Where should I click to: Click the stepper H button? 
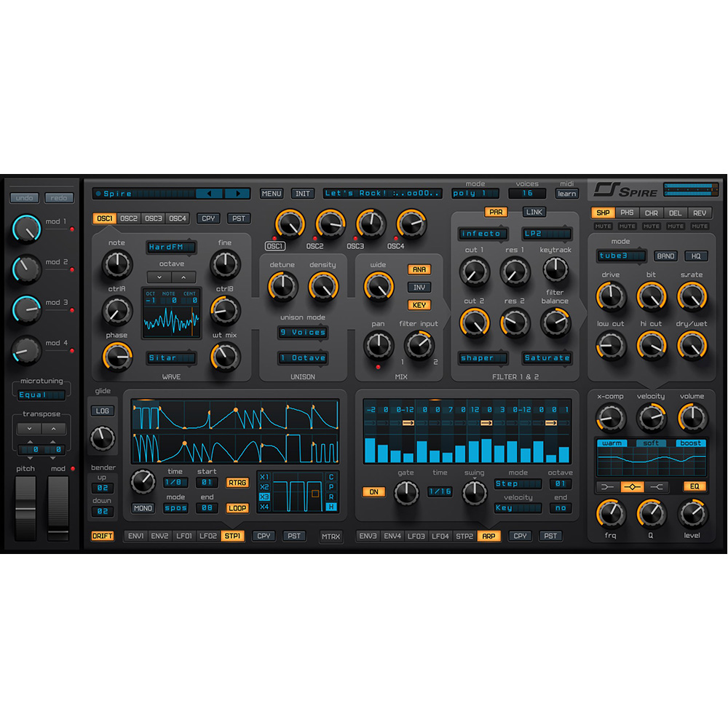[x=331, y=507]
